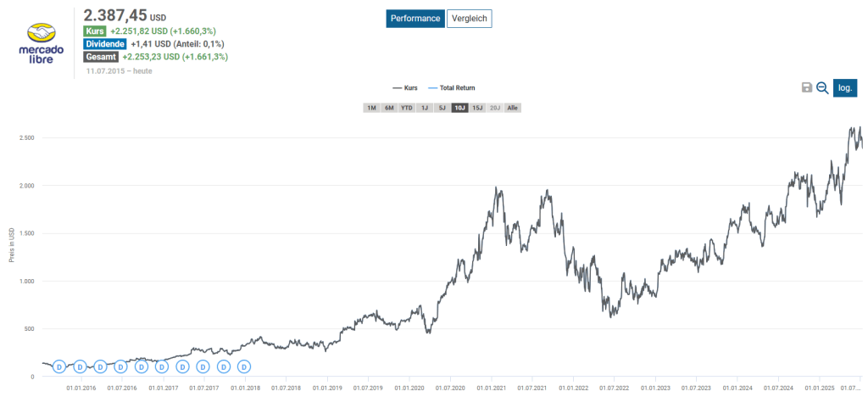The width and height of the screenshot is (868, 397).
Task: Click the blue Dividende label
Action: [106, 44]
